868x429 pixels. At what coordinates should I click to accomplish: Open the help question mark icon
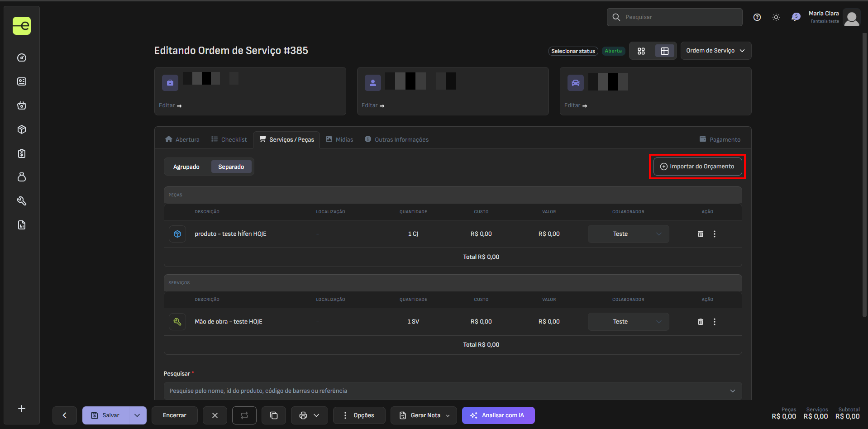coord(757,17)
